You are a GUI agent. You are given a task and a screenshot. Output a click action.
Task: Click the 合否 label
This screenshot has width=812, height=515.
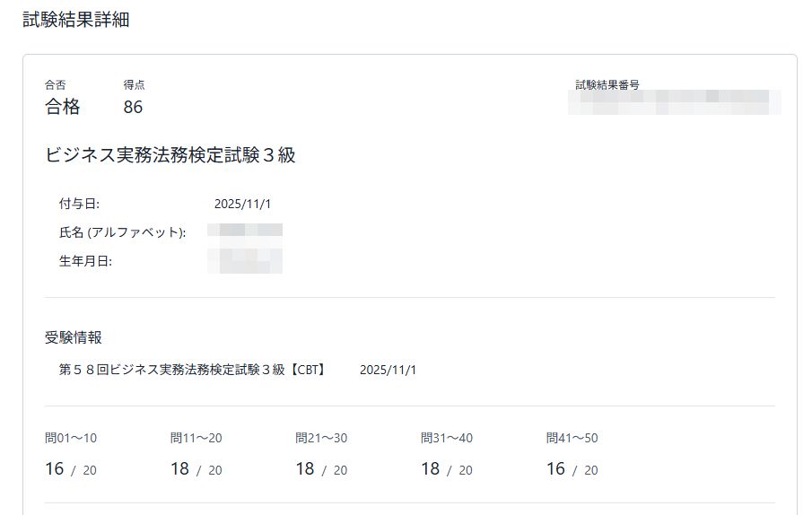(56, 85)
